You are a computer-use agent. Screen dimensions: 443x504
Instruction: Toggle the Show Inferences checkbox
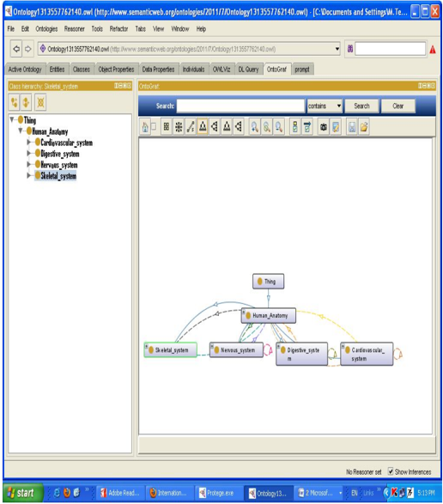coord(391,471)
